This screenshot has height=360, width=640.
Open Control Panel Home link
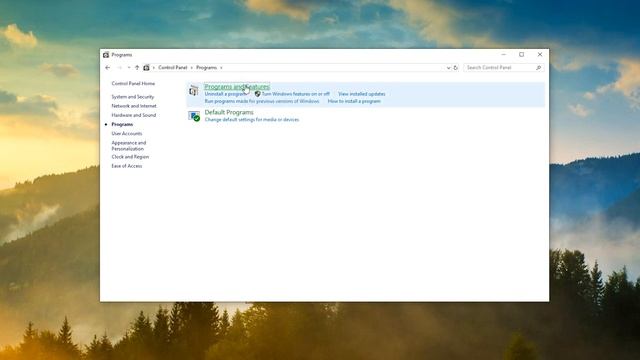coord(133,83)
